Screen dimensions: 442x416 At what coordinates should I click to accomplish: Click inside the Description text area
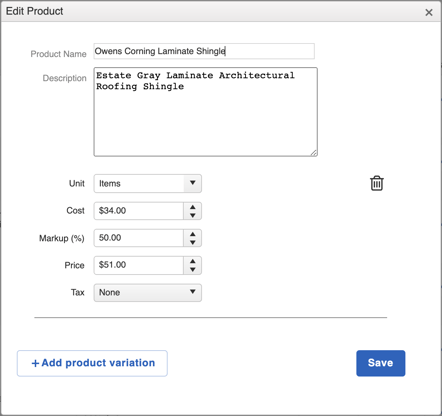[x=206, y=112]
